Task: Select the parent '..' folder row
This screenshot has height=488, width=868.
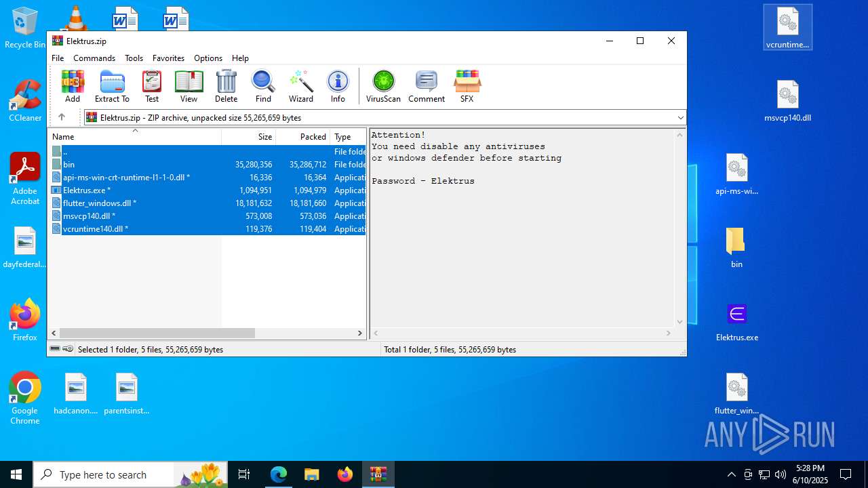Action: click(x=208, y=152)
